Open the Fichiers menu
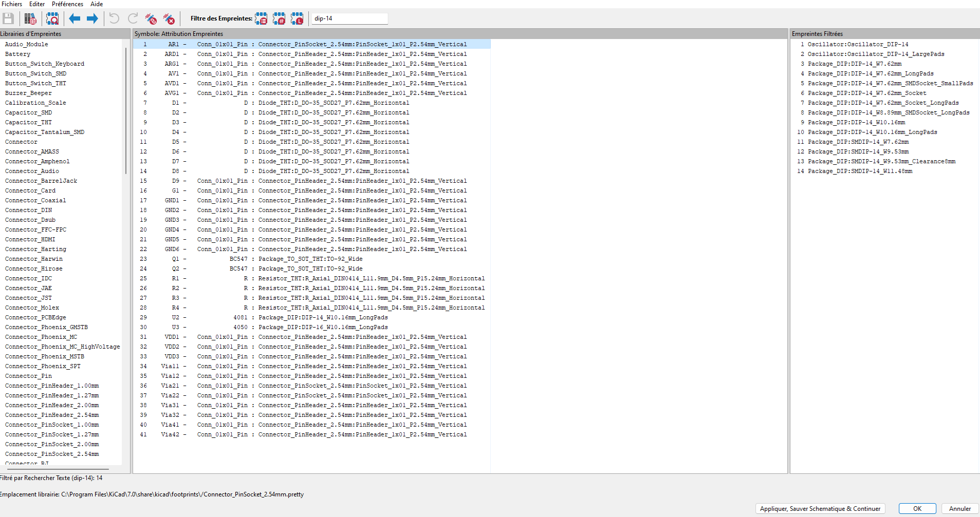 coord(12,4)
